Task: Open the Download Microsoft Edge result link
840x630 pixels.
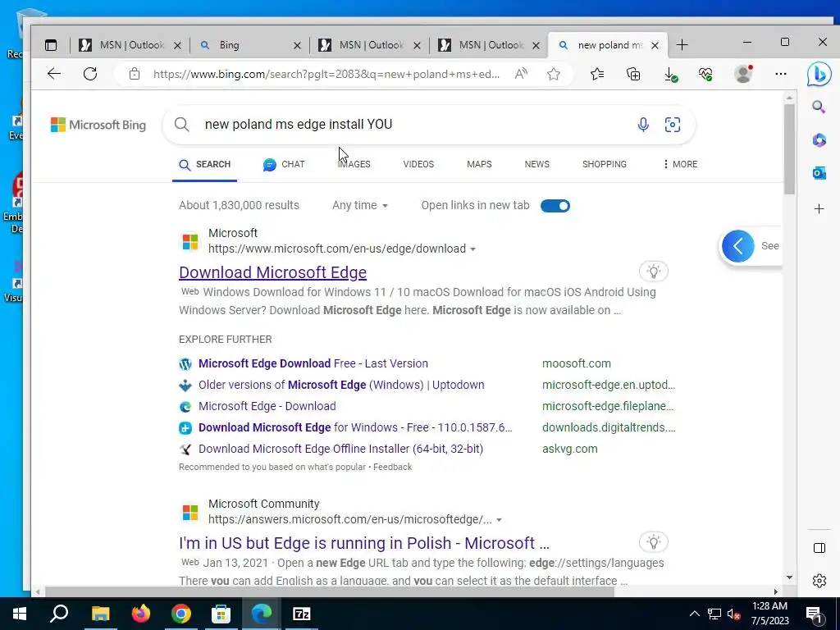Action: click(272, 272)
